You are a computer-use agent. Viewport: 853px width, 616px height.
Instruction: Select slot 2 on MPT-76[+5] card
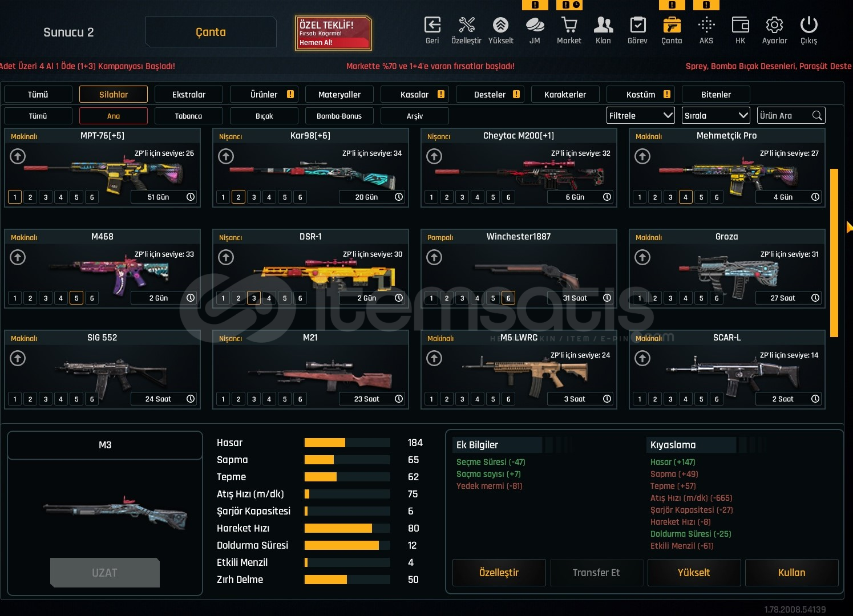coord(30,197)
